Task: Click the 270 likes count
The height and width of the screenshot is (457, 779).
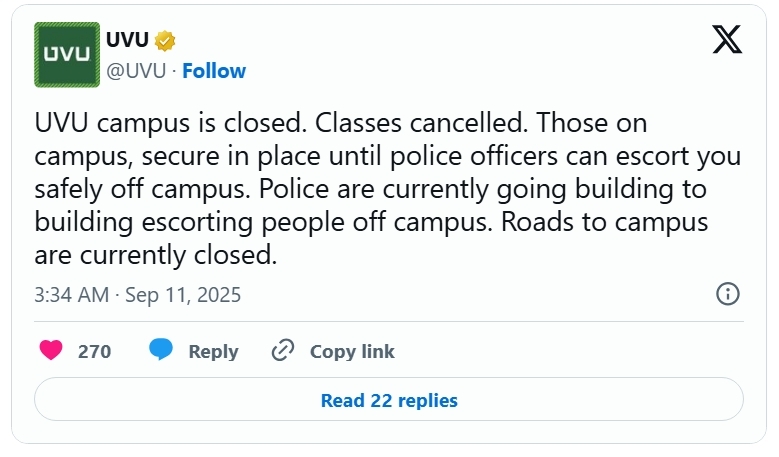Action: click(x=94, y=352)
